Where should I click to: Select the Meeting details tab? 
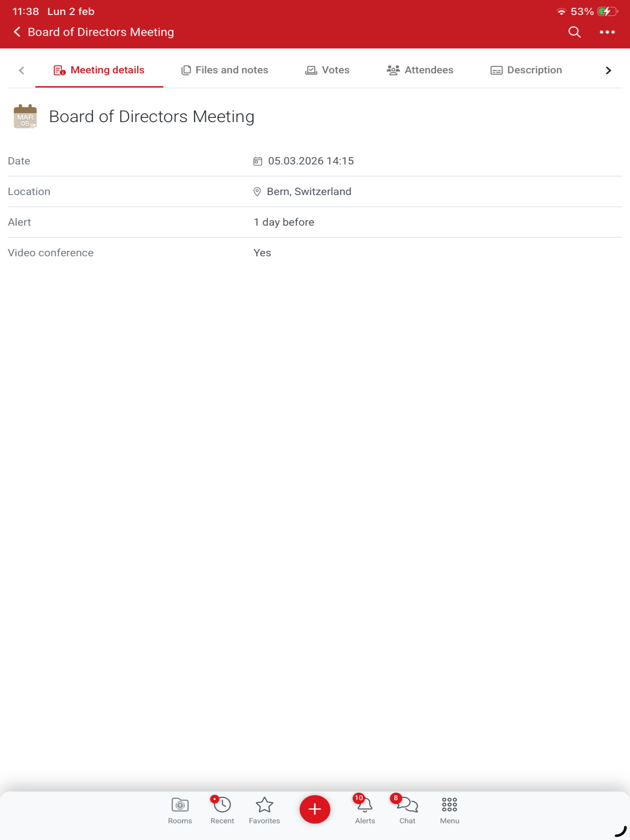tap(99, 70)
